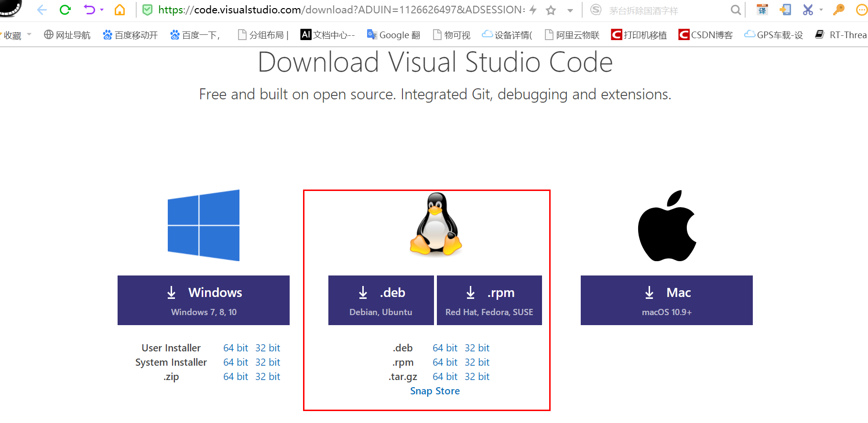Expand the address bar history dropdown arrow
Screen dimensions: 868x423
pos(570,11)
